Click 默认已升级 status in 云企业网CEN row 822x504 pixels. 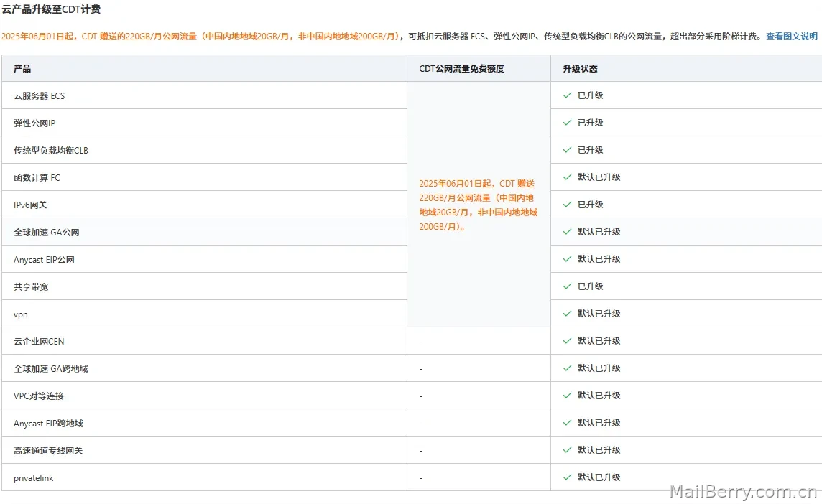tap(599, 340)
